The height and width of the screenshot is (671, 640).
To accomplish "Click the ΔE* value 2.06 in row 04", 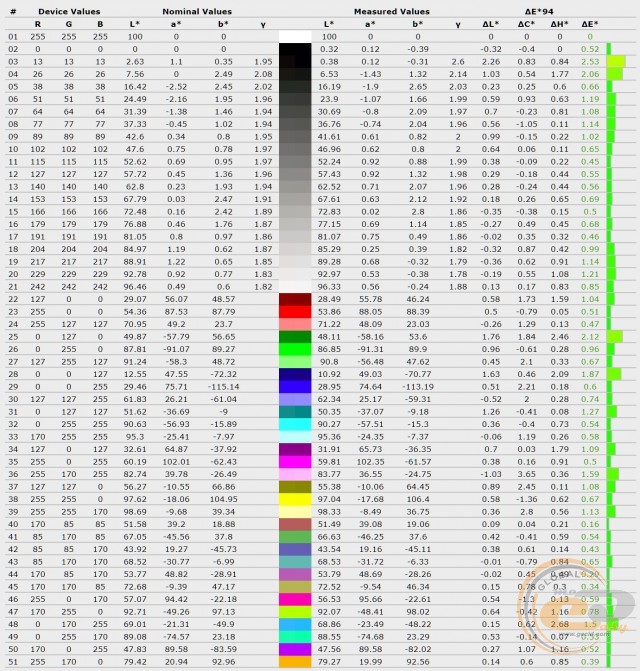I will pyautogui.click(x=590, y=74).
